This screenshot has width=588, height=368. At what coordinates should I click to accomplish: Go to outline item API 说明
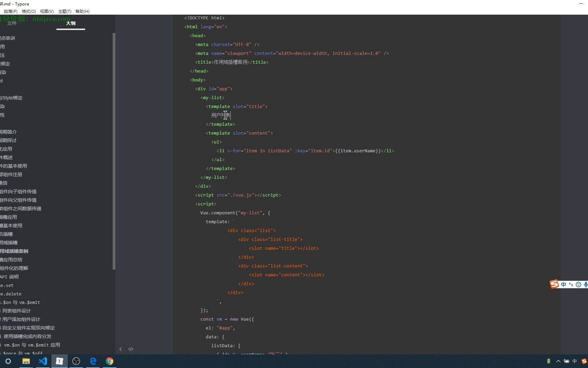9,277
